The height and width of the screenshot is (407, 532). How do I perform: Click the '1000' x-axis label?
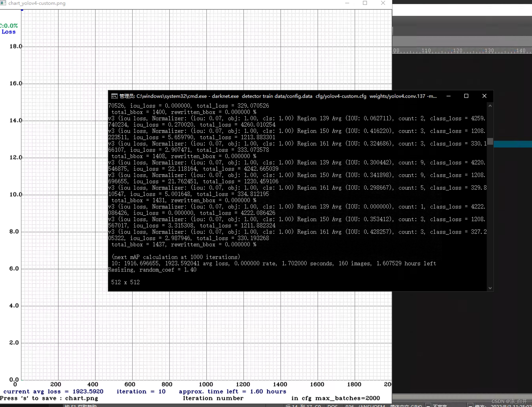(x=206, y=384)
